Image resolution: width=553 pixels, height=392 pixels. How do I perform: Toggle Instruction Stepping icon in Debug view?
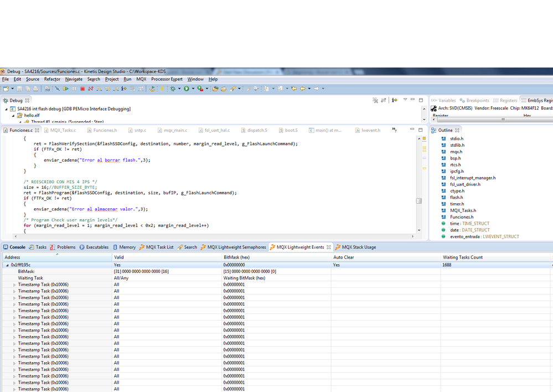pyautogui.click(x=395, y=100)
